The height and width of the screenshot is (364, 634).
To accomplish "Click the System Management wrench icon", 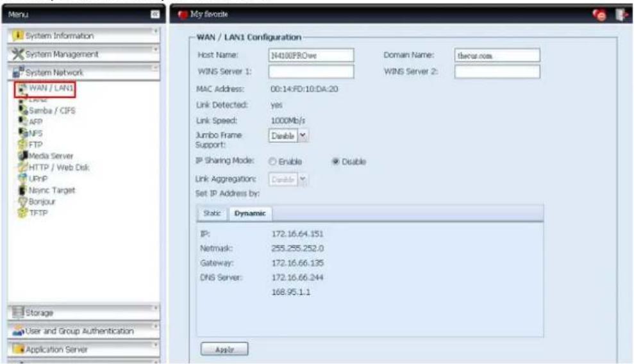I will coord(18,54).
